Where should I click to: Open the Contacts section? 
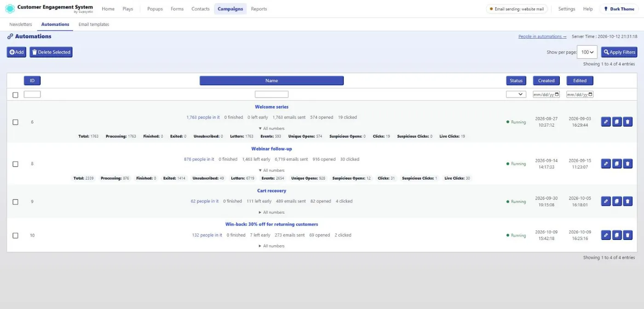tap(201, 9)
